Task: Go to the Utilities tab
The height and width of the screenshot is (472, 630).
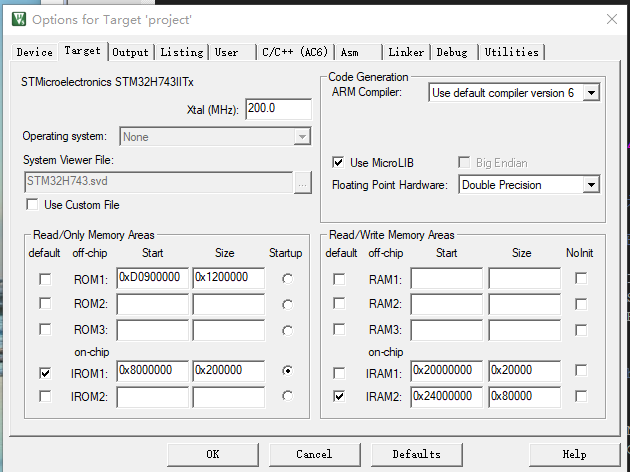Action: pos(511,52)
